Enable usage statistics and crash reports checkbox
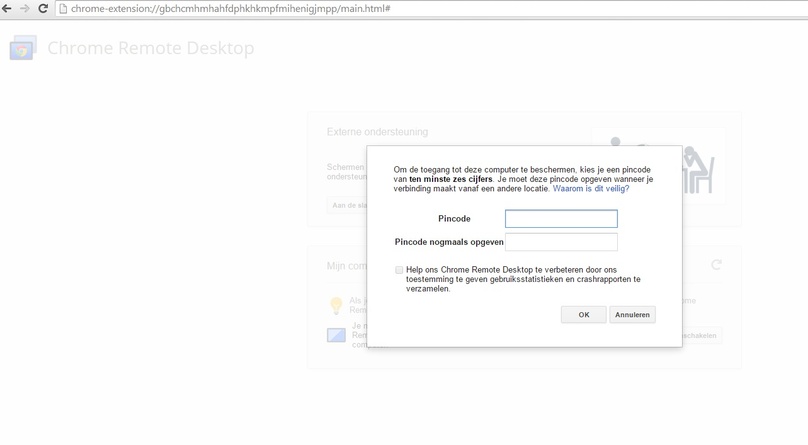Viewport: 808px width, 445px height. pos(399,270)
